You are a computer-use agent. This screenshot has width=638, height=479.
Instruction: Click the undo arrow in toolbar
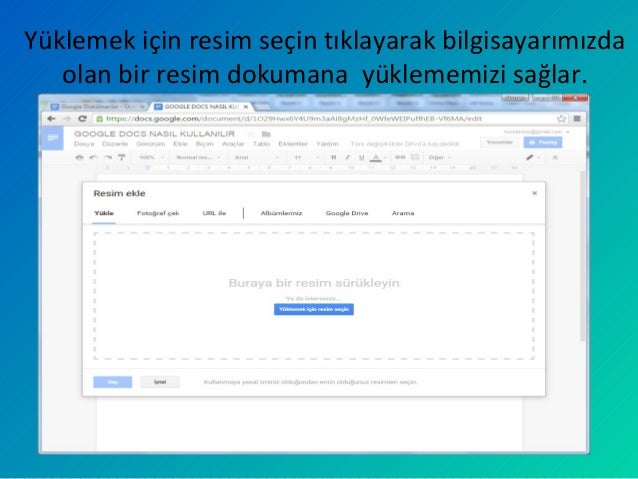pyautogui.click(x=94, y=157)
